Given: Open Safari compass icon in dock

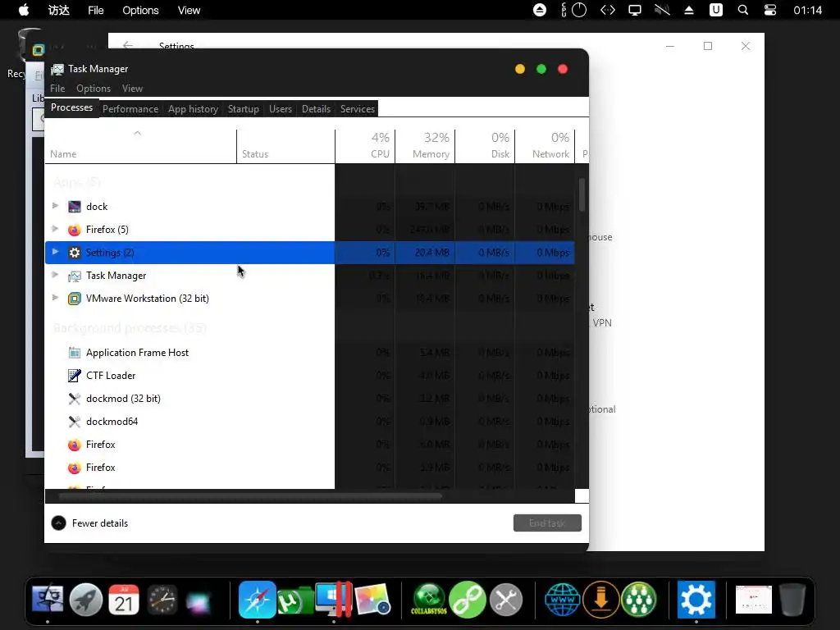Looking at the screenshot, I should click(257, 600).
